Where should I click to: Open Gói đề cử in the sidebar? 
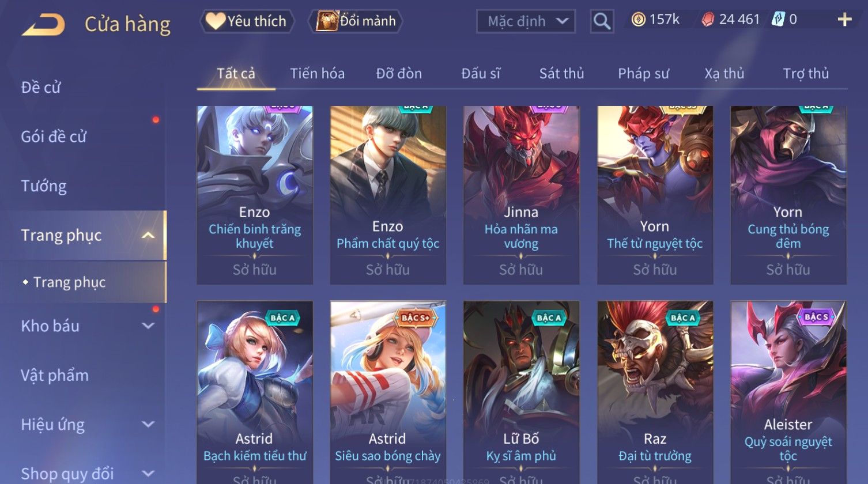(54, 137)
